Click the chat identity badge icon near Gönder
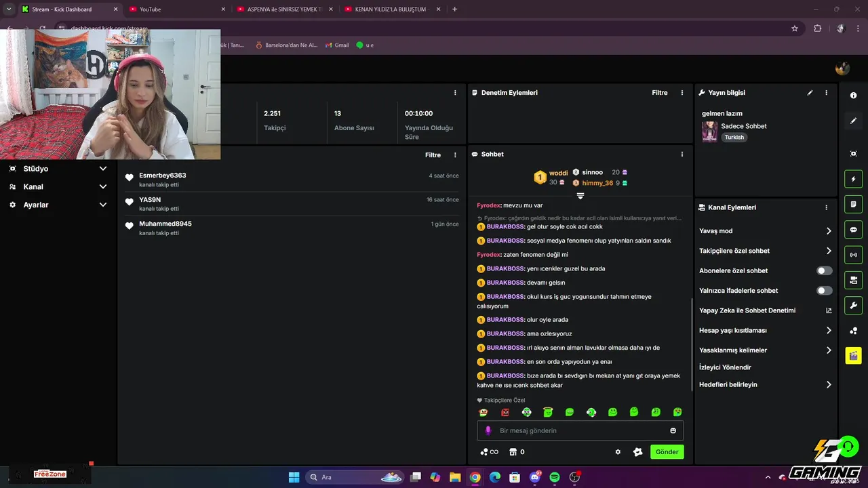The height and width of the screenshot is (488, 868). point(637,452)
